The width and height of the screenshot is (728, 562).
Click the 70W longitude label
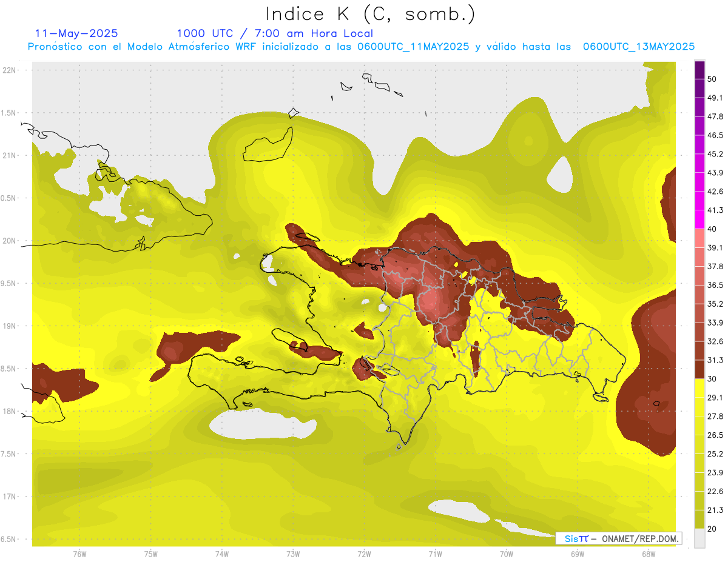tap(506, 554)
